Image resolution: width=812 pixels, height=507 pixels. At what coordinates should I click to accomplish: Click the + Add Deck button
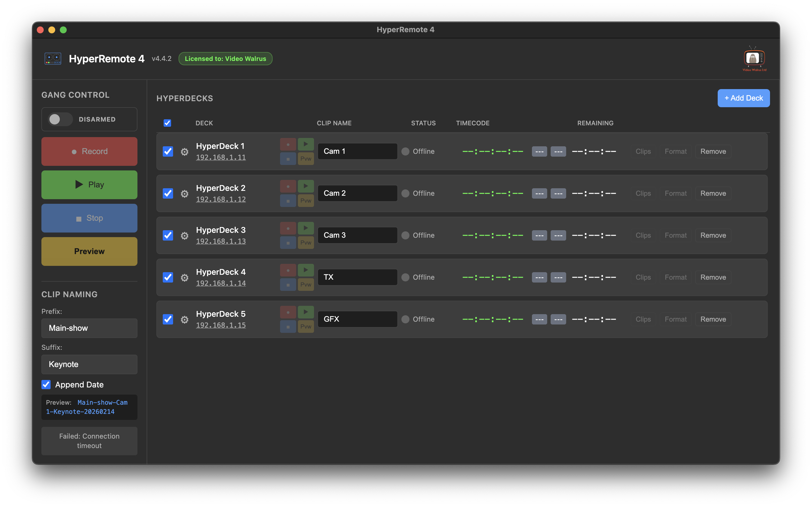coord(744,98)
